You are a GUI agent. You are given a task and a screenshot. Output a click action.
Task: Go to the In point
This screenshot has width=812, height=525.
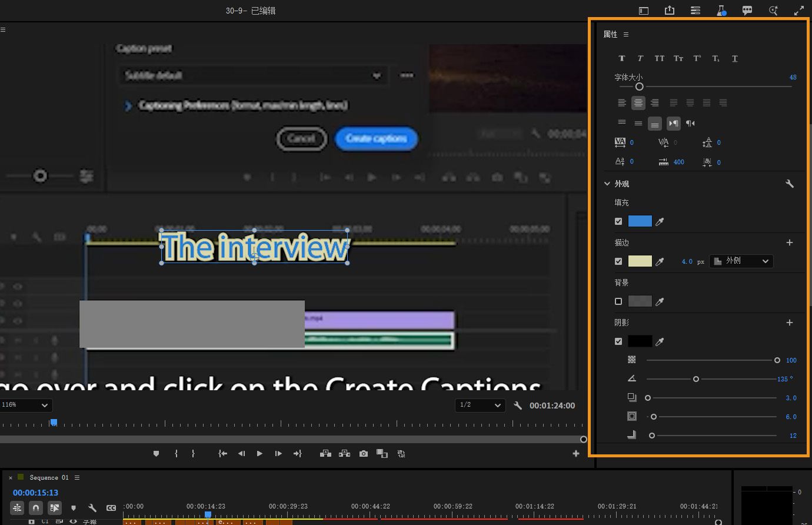pos(222,454)
